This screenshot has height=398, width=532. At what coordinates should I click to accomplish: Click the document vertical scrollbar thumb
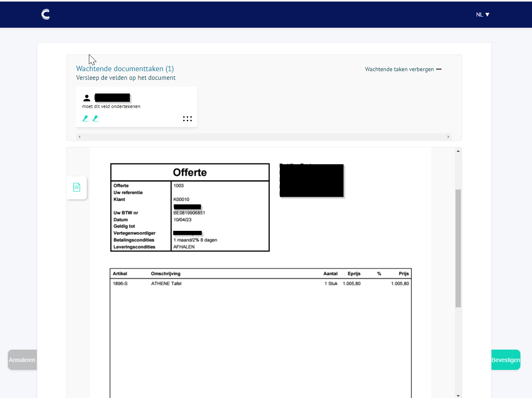(458, 248)
